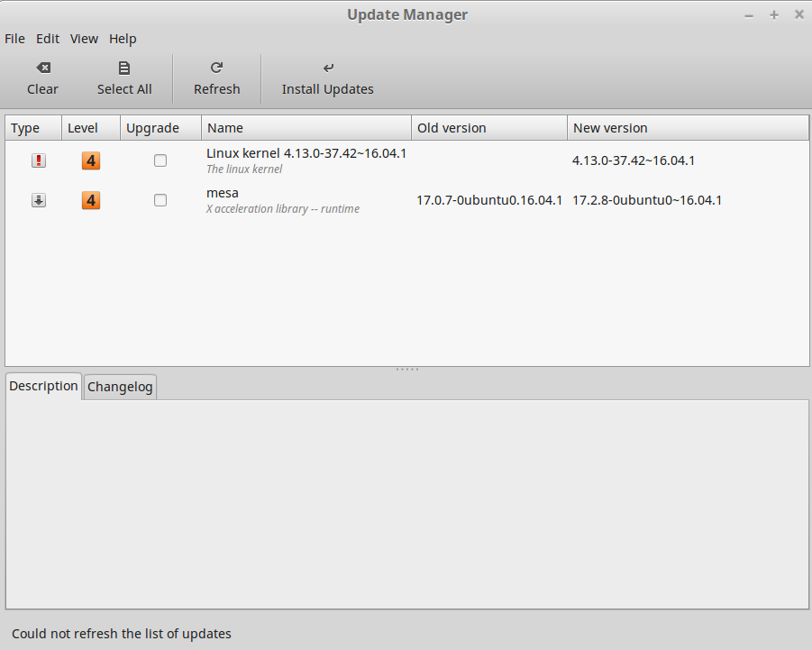Click 'The linux kernel' description text
The image size is (812, 650).
tap(244, 169)
